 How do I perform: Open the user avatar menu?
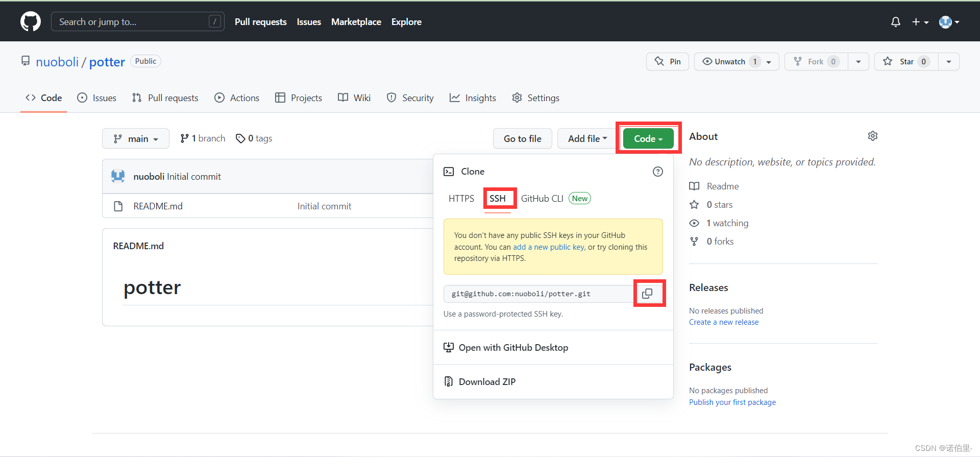(x=948, y=22)
